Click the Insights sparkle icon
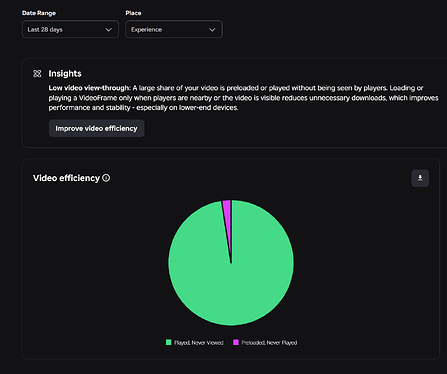This screenshot has height=374, width=447. pos(37,74)
